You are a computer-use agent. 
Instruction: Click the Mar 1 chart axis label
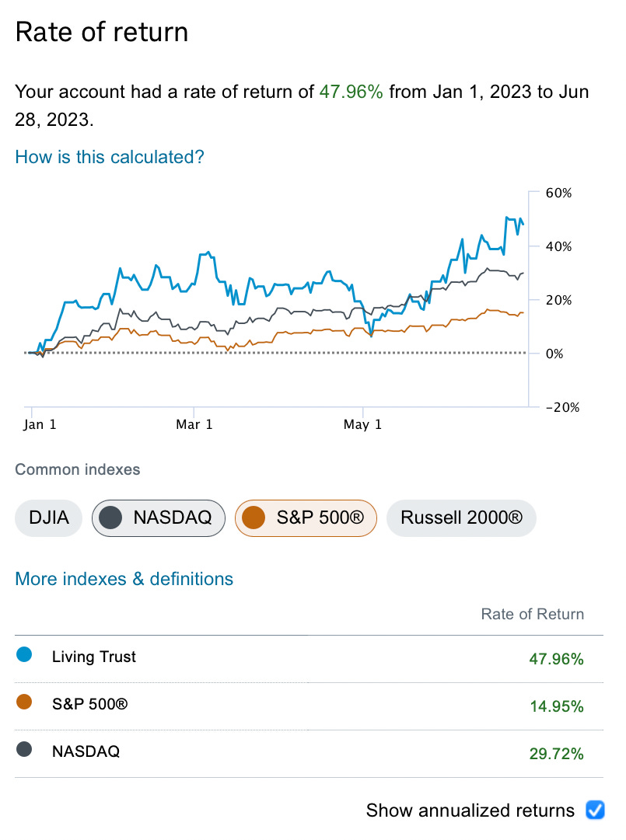[194, 424]
